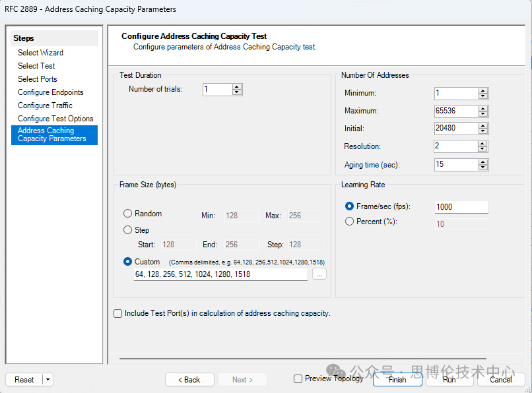The height and width of the screenshot is (393, 532).
Task: Click the horizontal scrollbar at bottom
Action: pyautogui.click(x=317, y=360)
